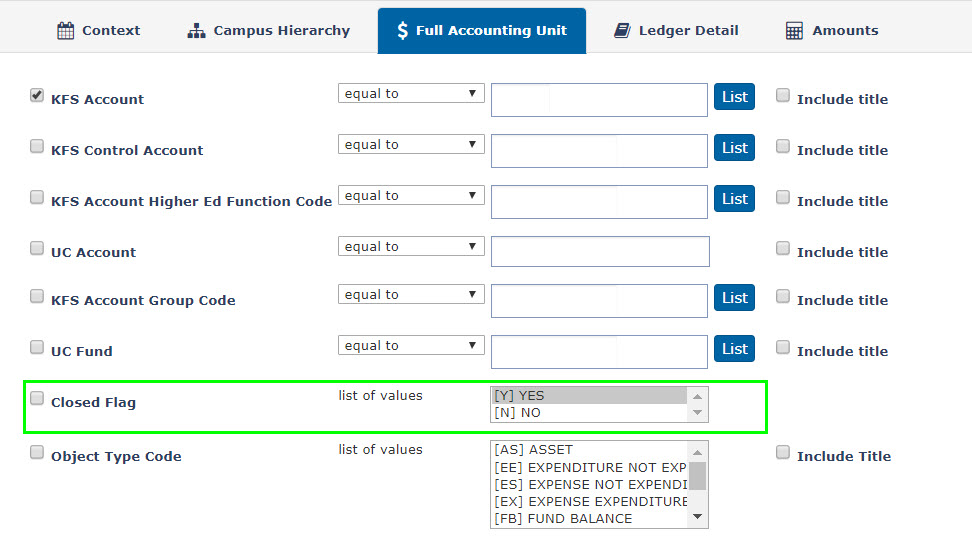Click the hierarchy icon on Campus Hierarchy tab
The image size is (972, 541).
tap(196, 30)
